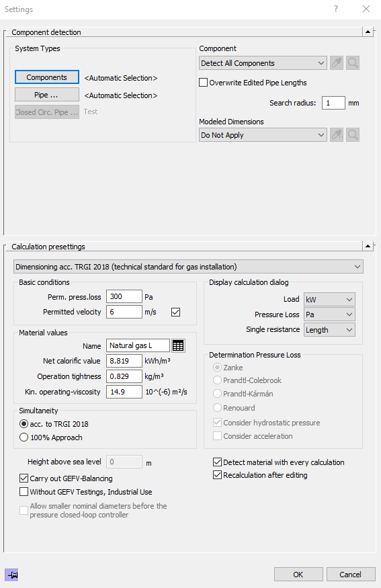
Task: Click the Name field showing Natural gas L
Action: tap(138, 346)
